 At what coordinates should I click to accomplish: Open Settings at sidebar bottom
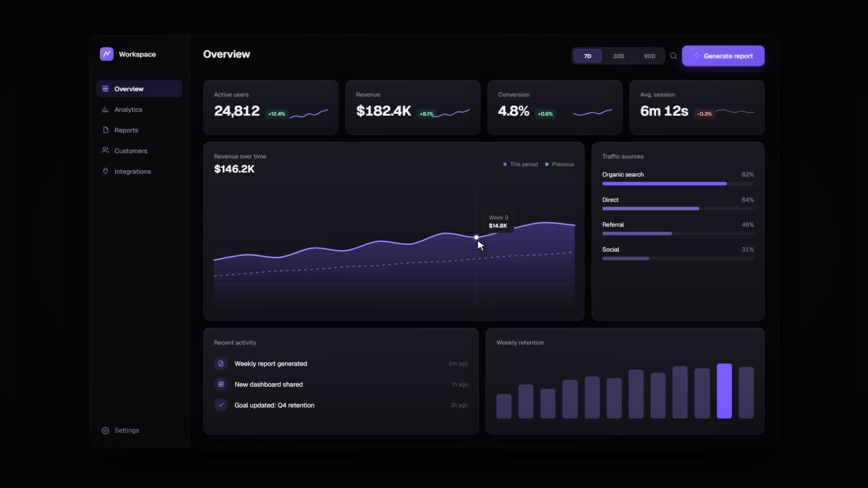click(139, 431)
